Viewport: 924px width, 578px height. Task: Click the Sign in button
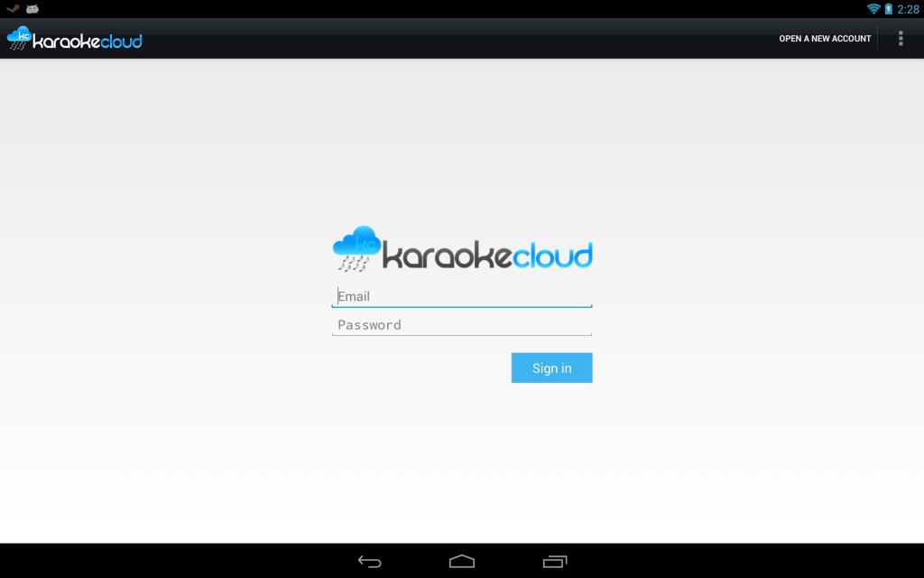pyautogui.click(x=551, y=368)
